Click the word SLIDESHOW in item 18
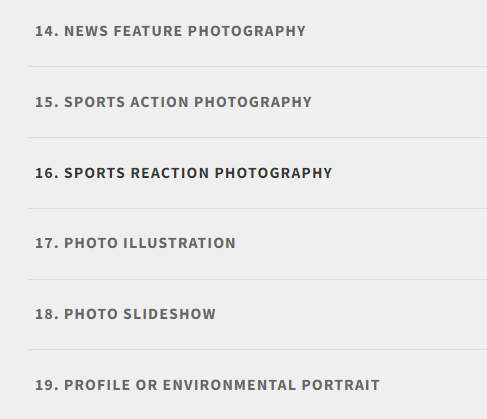The width and height of the screenshot is (487, 419). coord(169,314)
